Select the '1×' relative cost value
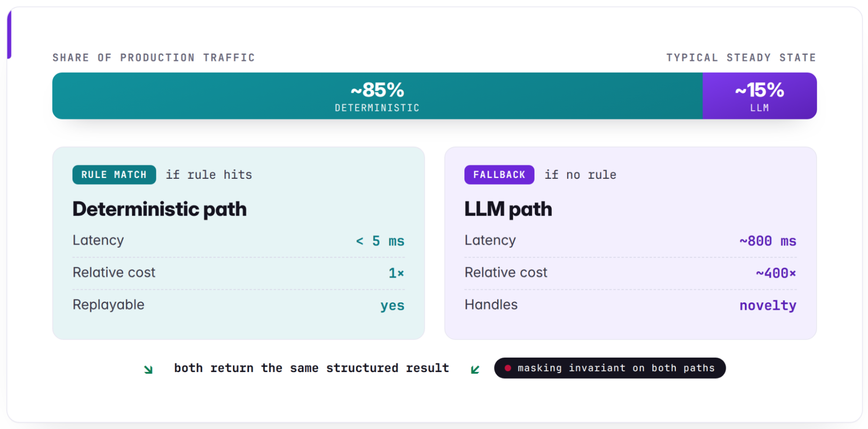The image size is (868, 429). 396,273
